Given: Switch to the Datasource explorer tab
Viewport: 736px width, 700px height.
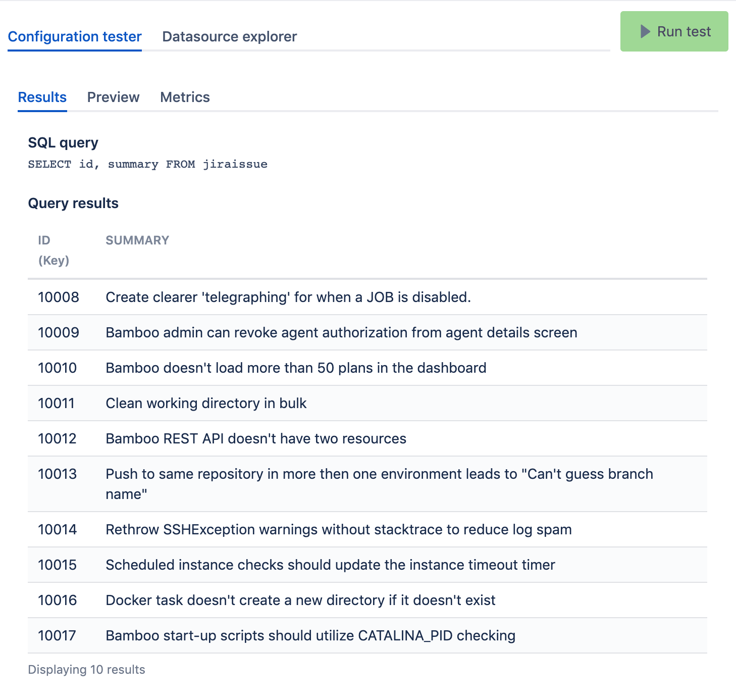Looking at the screenshot, I should pyautogui.click(x=229, y=37).
